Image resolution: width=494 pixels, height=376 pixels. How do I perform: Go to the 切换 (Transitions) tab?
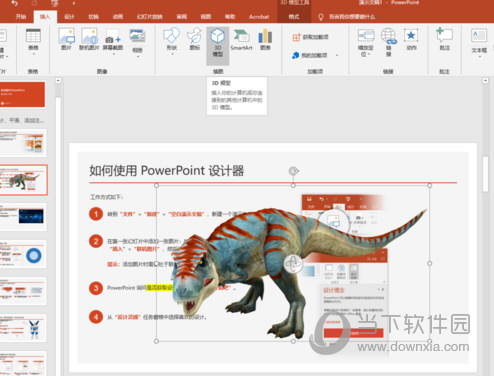[93, 16]
